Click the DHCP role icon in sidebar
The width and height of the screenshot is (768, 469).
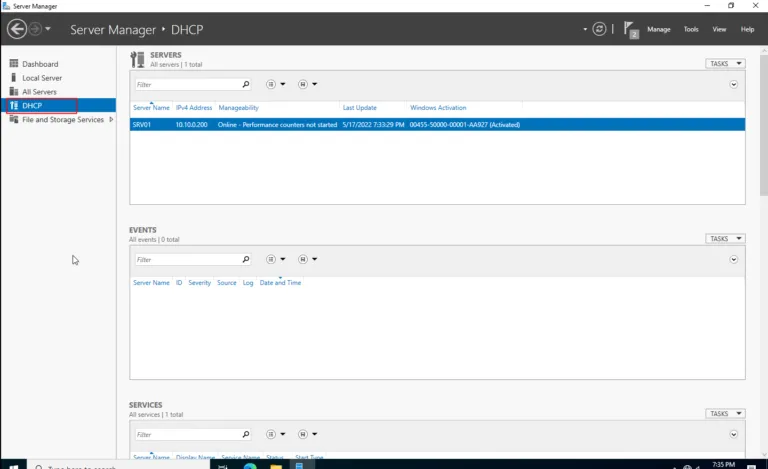[x=14, y=105]
